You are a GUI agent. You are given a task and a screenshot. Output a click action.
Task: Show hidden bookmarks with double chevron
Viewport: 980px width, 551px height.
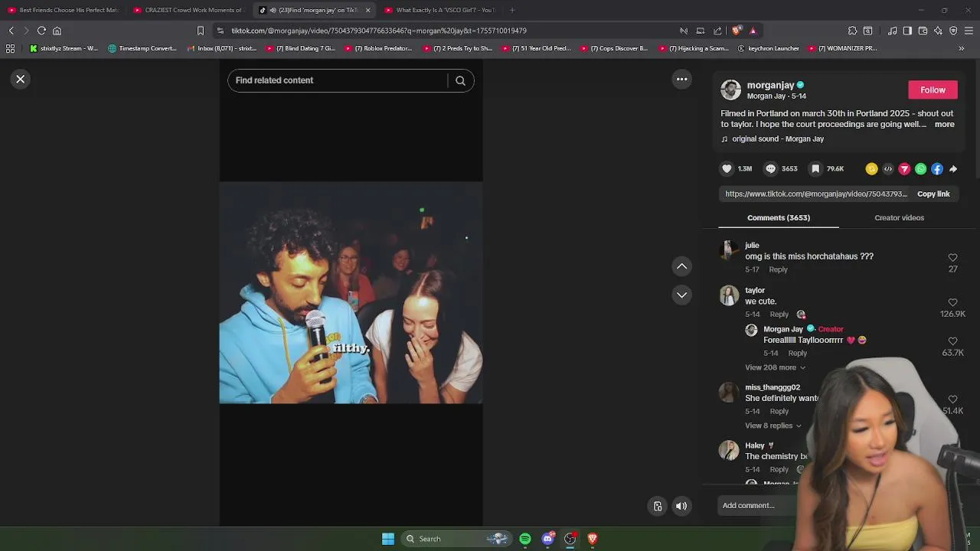(961, 48)
